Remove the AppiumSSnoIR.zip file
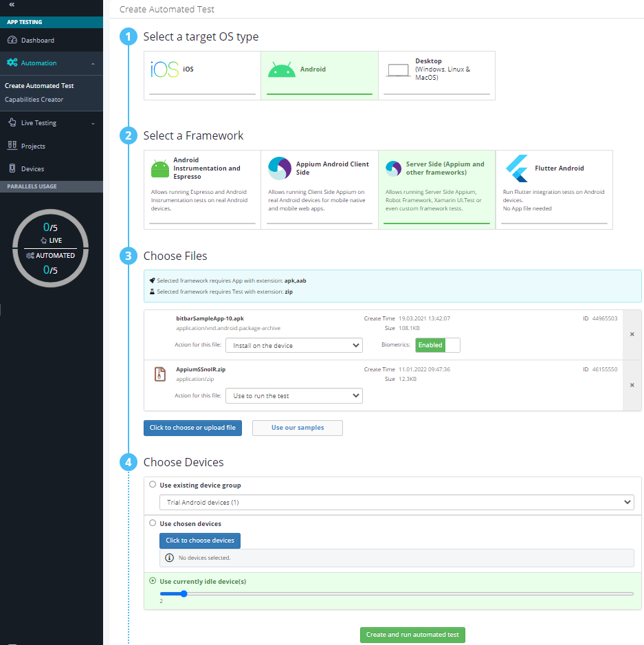The width and height of the screenshot is (644, 645). (632, 385)
